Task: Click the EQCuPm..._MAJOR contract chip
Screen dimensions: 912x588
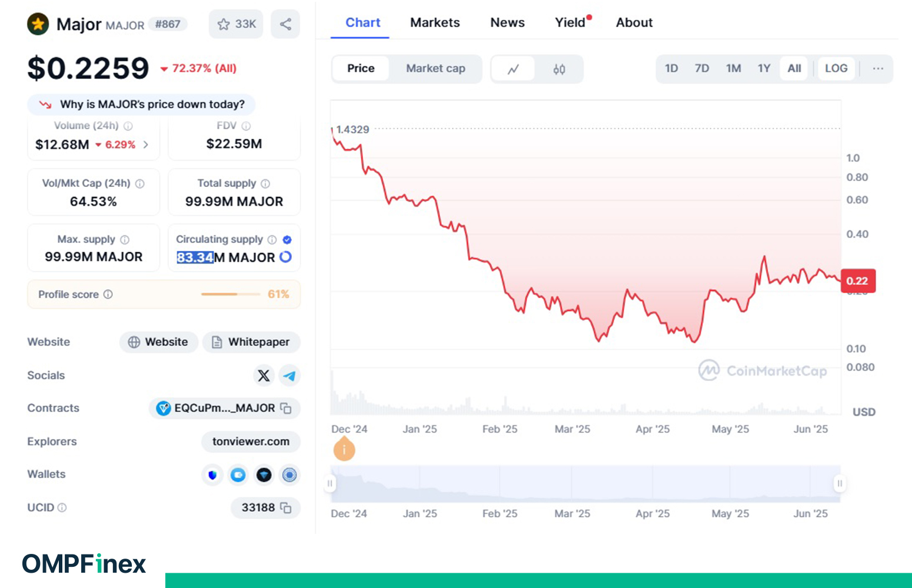Action: (224, 408)
